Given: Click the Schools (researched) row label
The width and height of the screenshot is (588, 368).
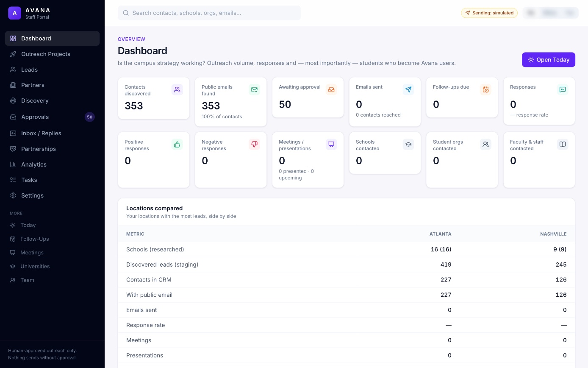Looking at the screenshot, I should [x=155, y=249].
